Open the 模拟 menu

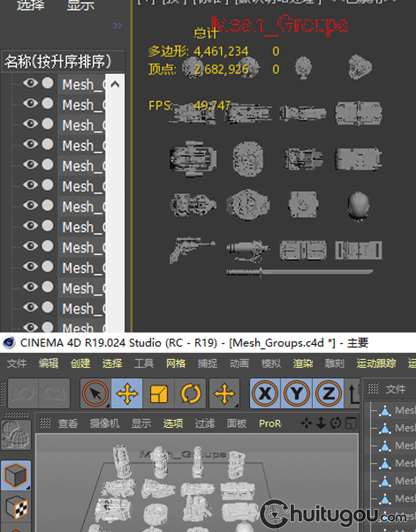coord(271,364)
